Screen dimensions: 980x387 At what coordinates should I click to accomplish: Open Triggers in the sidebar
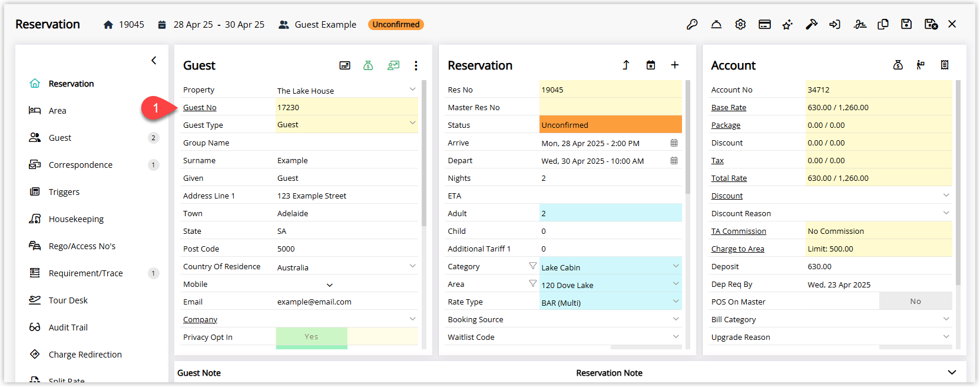pos(64,192)
